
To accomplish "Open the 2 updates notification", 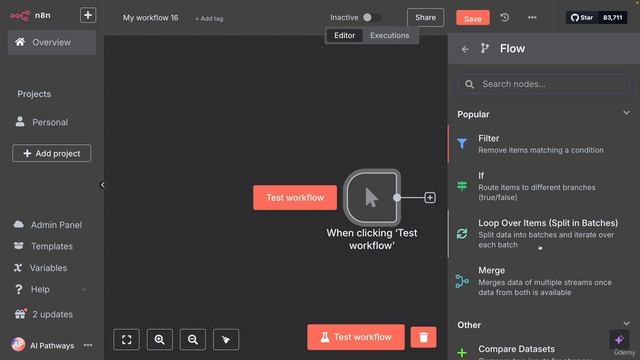I will pos(43,314).
